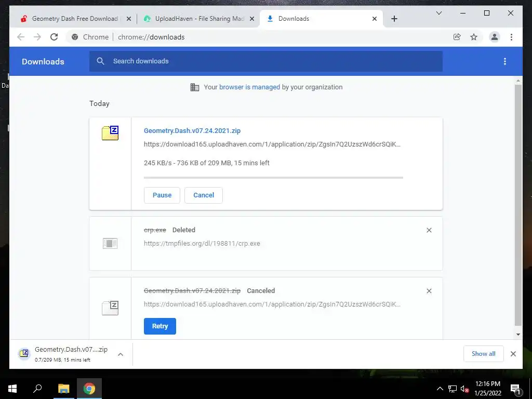Open the Windows notification center
Viewport: 532px width, 399px height.
click(x=515, y=389)
